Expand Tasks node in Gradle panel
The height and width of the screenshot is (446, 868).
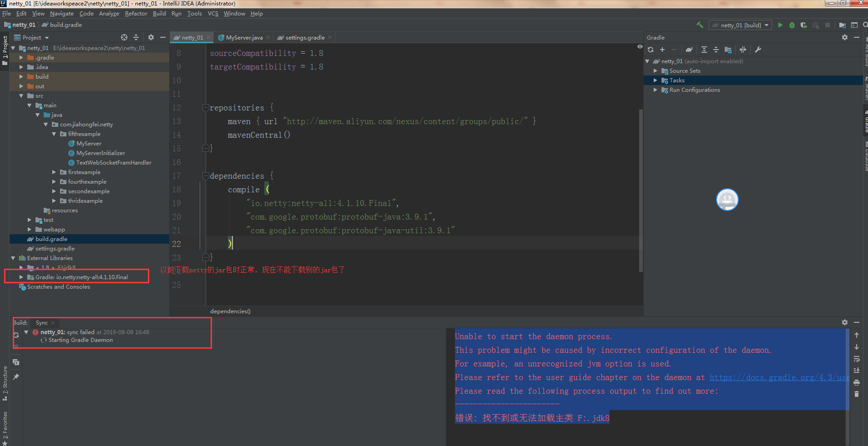click(x=656, y=80)
